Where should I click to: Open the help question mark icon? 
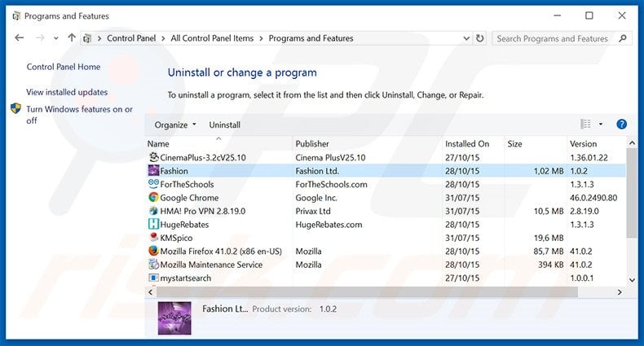(x=621, y=125)
